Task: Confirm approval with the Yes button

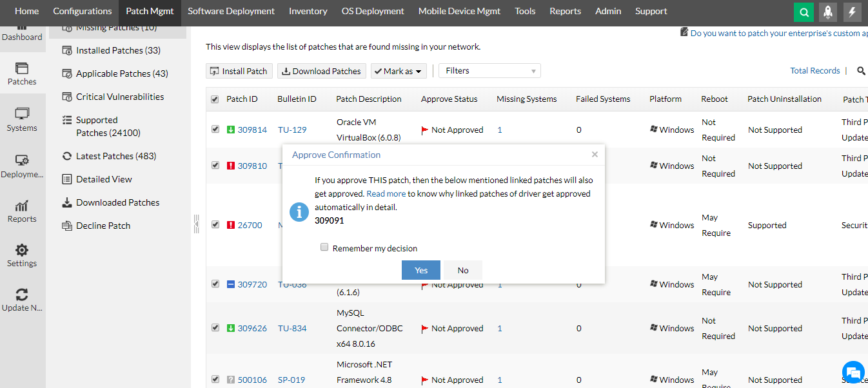Action: pos(420,270)
